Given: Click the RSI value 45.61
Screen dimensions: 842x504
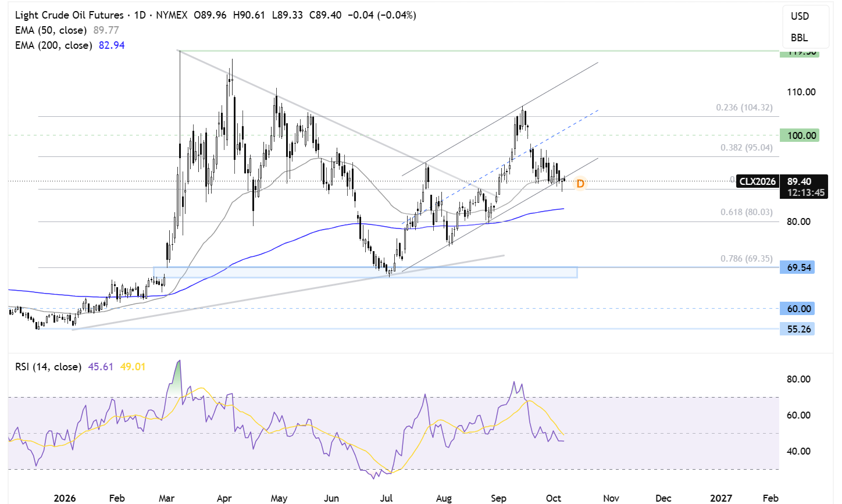Looking at the screenshot, I should pyautogui.click(x=101, y=367).
